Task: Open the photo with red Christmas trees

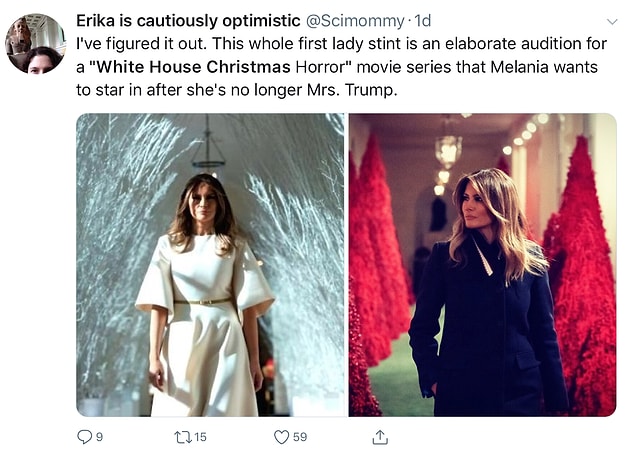Action: (482, 264)
